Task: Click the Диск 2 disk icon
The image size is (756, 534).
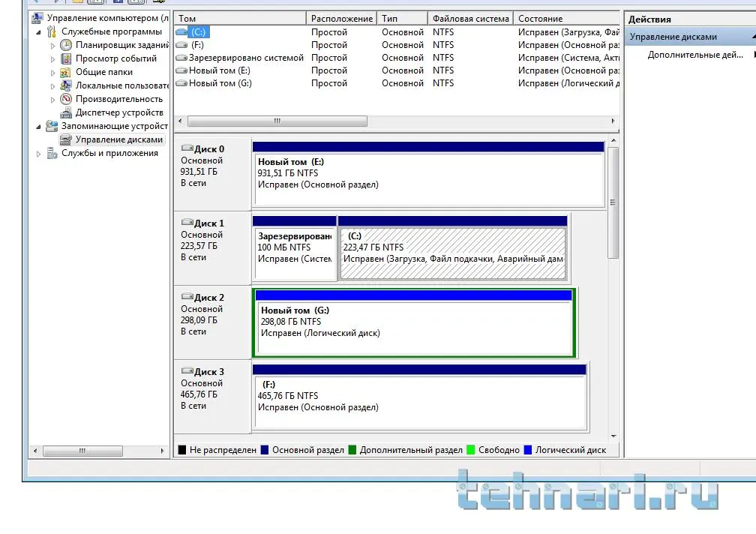Action: (187, 296)
